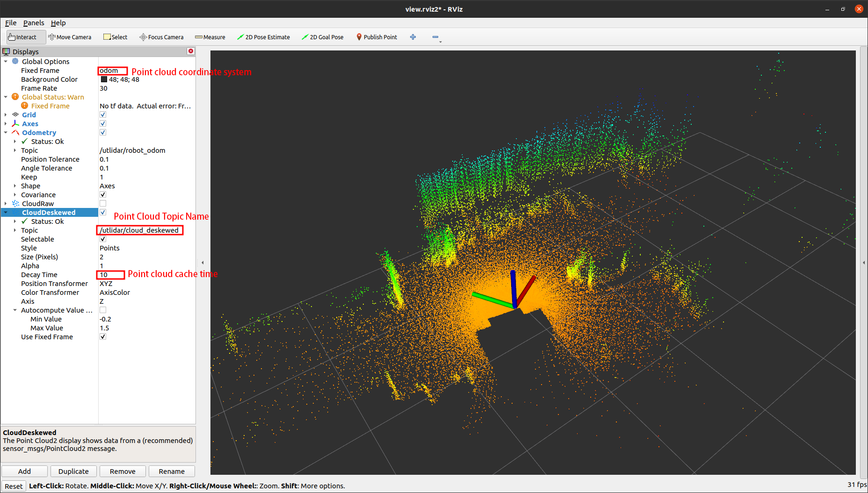The image size is (868, 493).
Task: Click the Add display button
Action: coord(24,471)
